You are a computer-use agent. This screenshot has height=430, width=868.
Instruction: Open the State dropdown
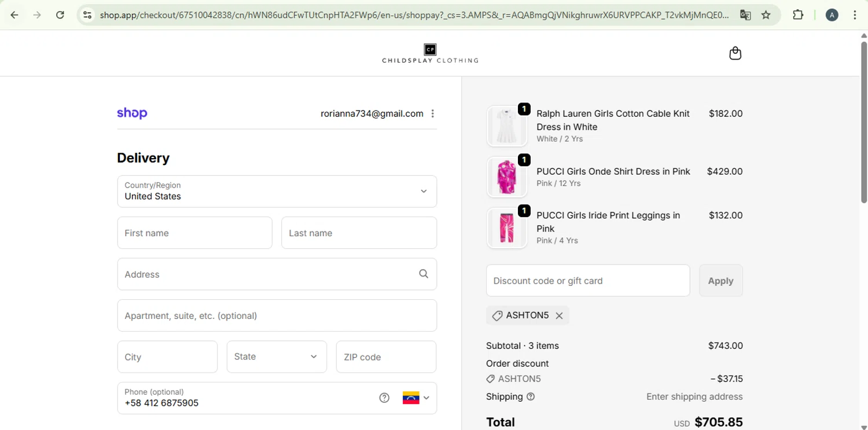(x=277, y=357)
